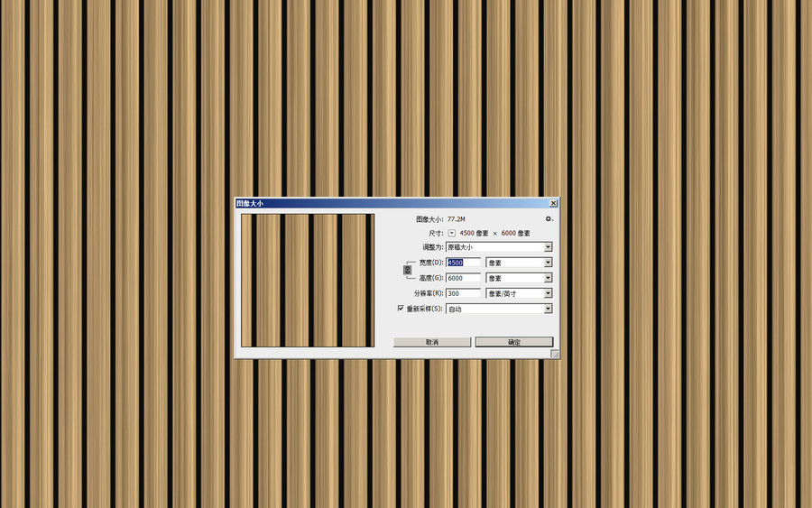Uncheck the 重新采样(S) resample checkbox

pos(401,308)
